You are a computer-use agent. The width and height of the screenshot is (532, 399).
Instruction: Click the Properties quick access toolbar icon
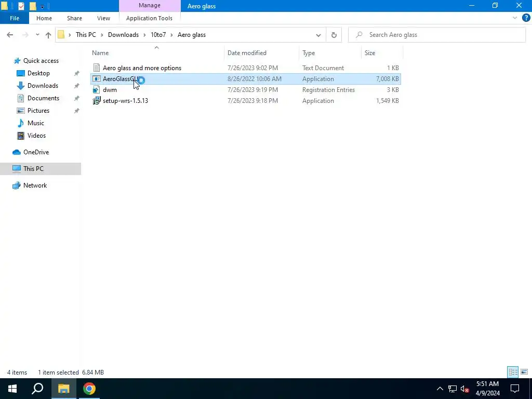point(21,6)
